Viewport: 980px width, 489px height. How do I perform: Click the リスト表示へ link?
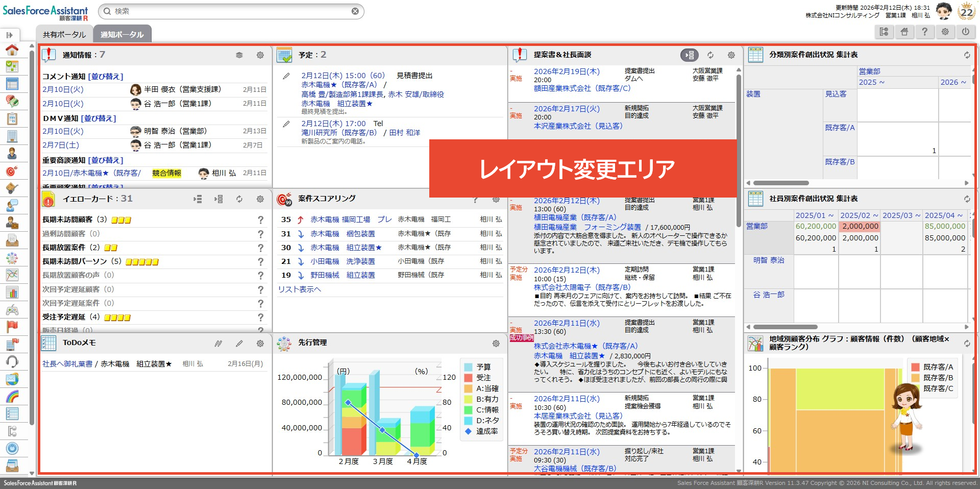coord(300,289)
